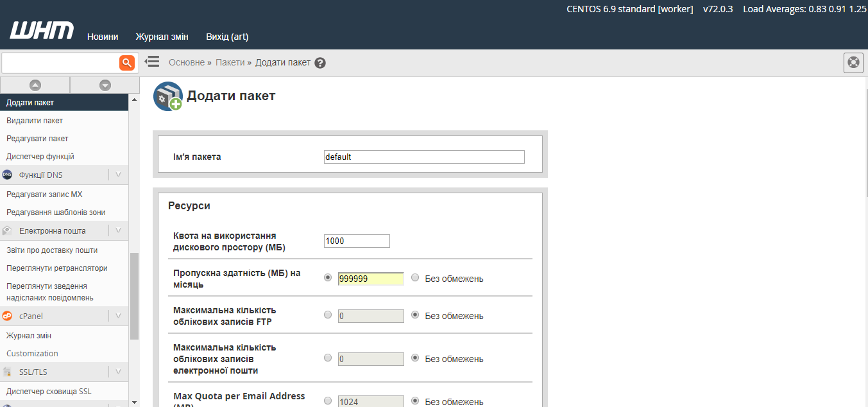Click the sidebar scroll-down arrow button

click(x=105, y=85)
